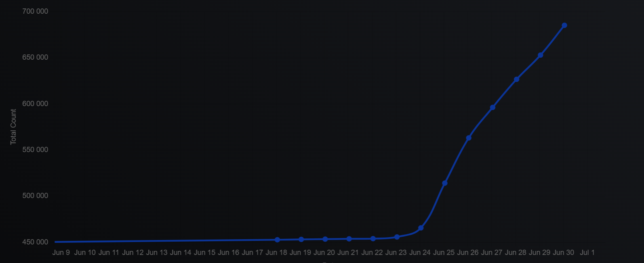This screenshot has height=263, width=644.
Task: Click the 500 000 y-axis label
Action: tap(35, 196)
